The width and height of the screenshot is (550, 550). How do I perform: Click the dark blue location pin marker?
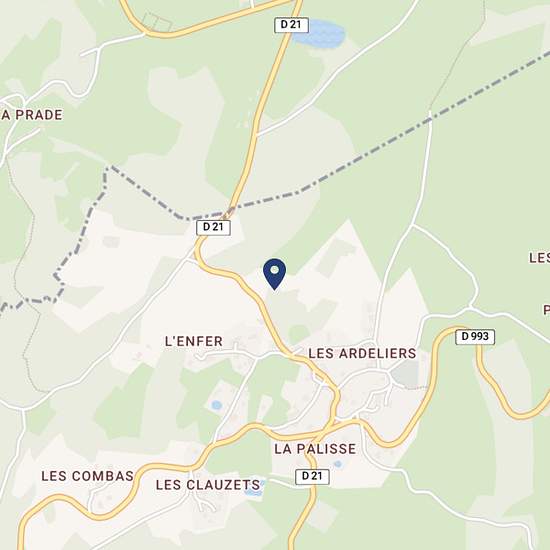[275, 274]
